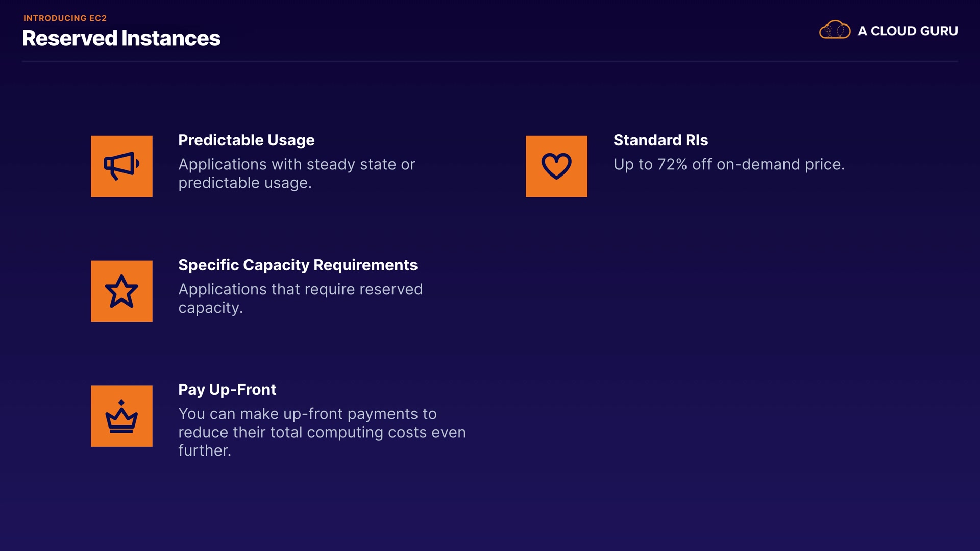Image resolution: width=980 pixels, height=551 pixels.
Task: Click the line 'Applications with steady state or'
Action: click(x=297, y=165)
